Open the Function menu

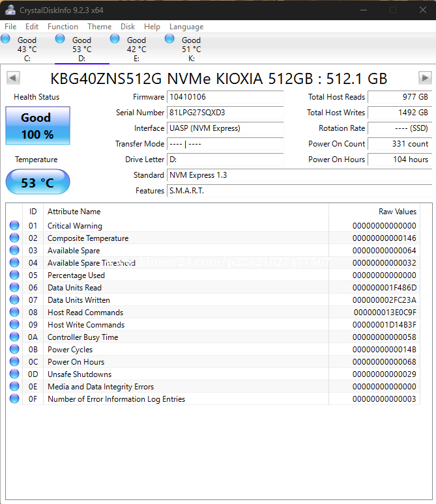[x=63, y=27]
